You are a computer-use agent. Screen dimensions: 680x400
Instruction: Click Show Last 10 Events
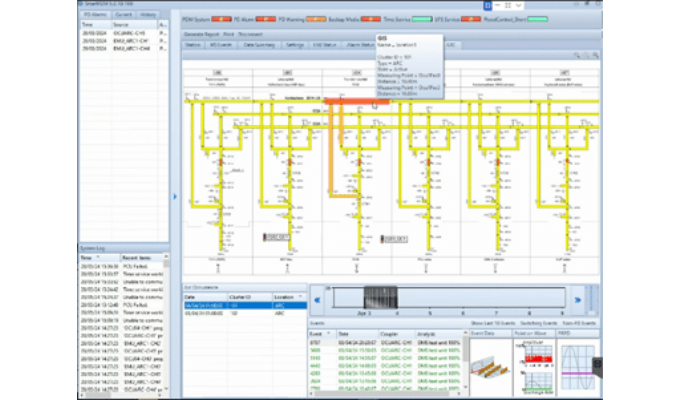point(492,325)
